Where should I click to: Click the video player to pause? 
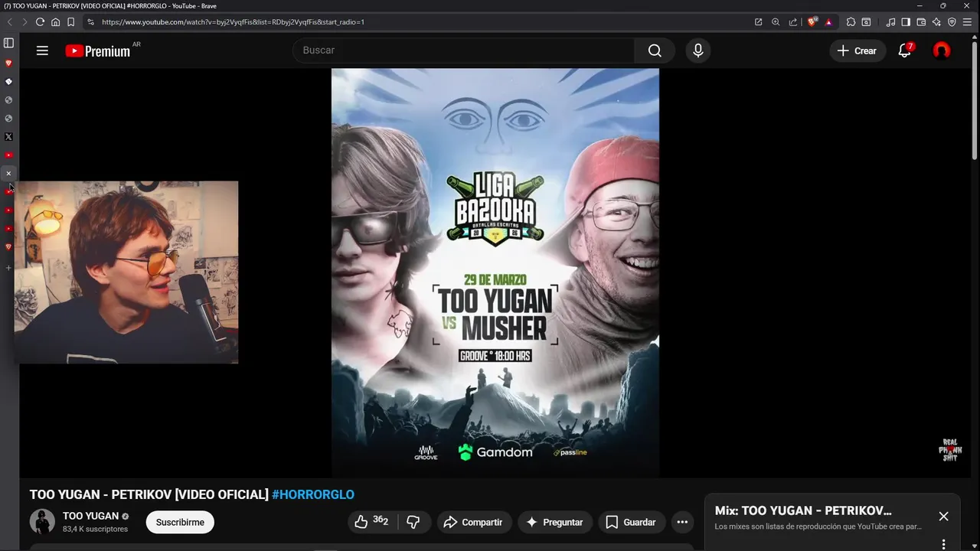click(495, 273)
